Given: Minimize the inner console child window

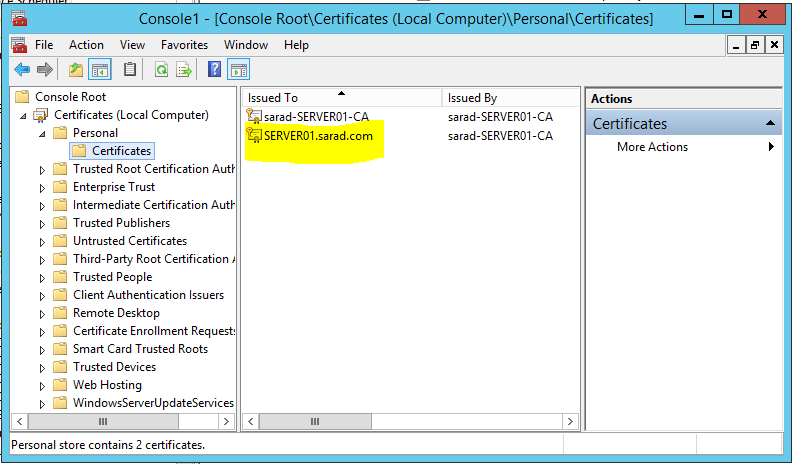Looking at the screenshot, I should pos(736,45).
